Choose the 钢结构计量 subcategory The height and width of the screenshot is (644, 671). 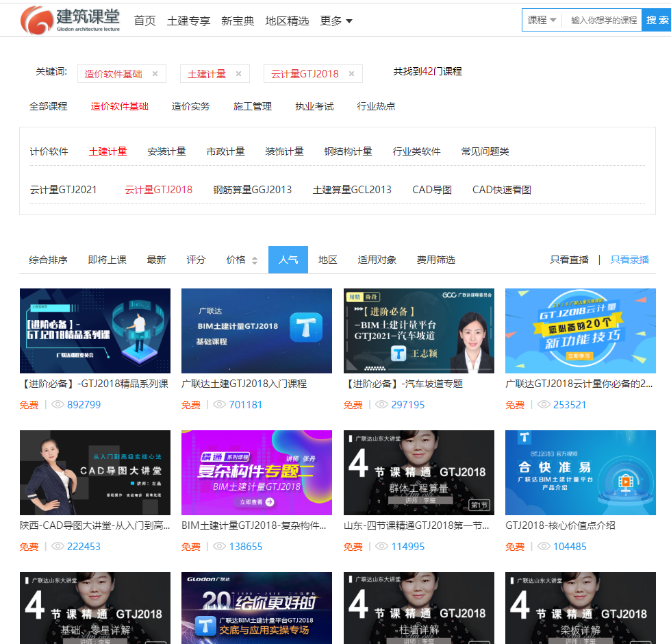(x=348, y=151)
